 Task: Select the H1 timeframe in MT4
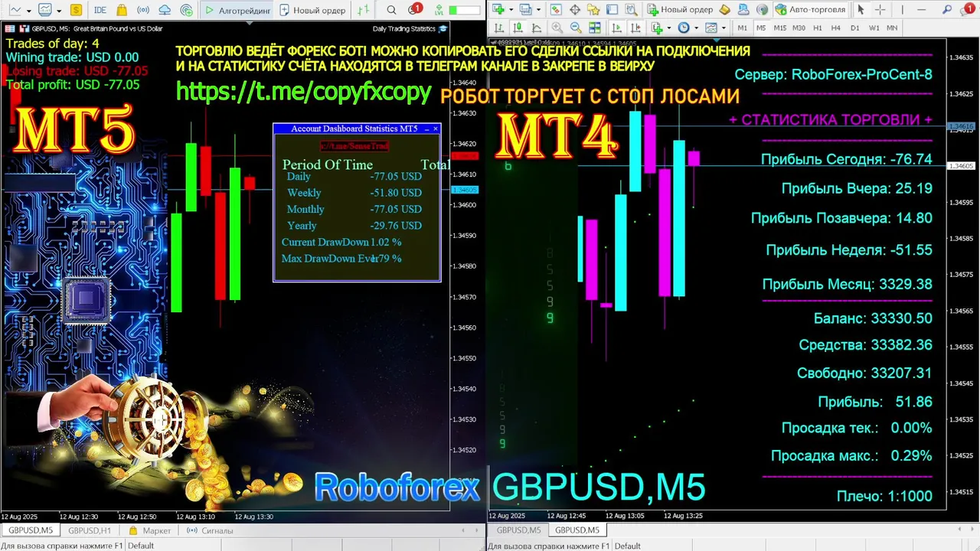(x=818, y=28)
